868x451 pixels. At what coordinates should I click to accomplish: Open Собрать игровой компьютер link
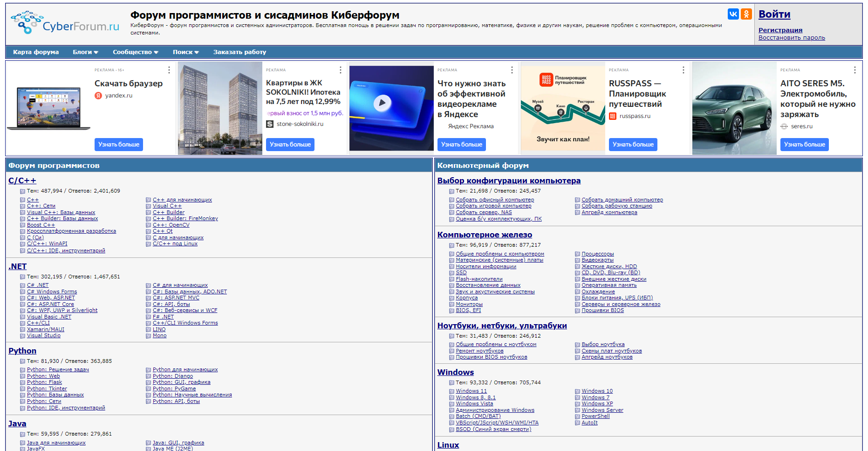493,206
